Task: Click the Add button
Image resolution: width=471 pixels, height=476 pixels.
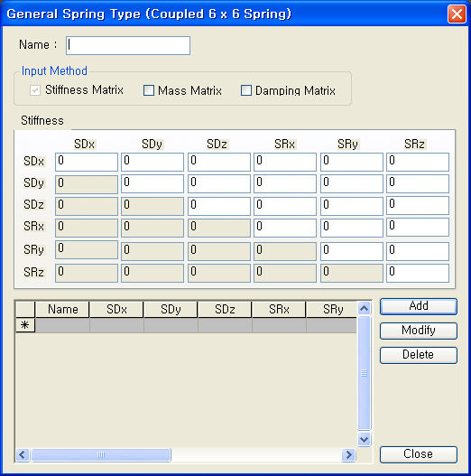Action: coord(419,306)
